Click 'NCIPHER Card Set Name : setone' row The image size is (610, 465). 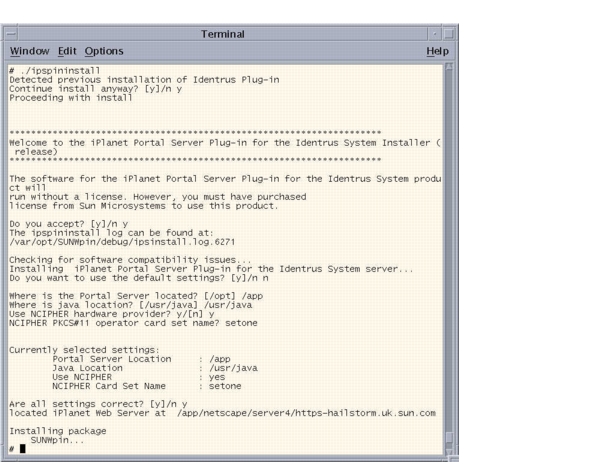(147, 386)
